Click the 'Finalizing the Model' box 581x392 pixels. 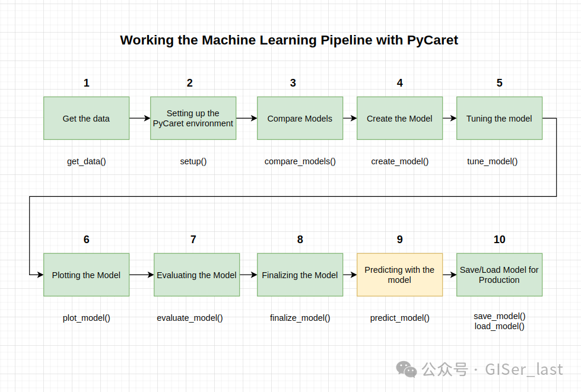(300, 275)
